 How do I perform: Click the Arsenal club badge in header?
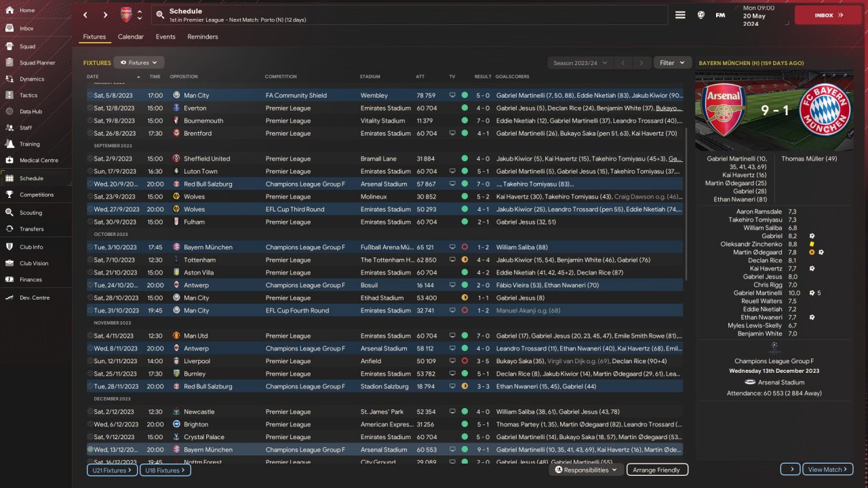click(x=126, y=15)
